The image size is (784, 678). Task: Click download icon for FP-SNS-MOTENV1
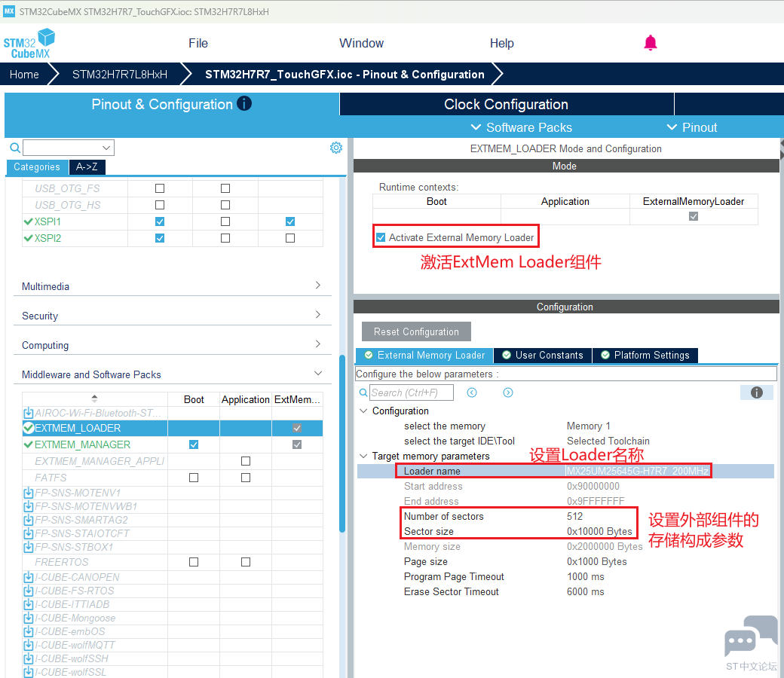click(x=29, y=493)
